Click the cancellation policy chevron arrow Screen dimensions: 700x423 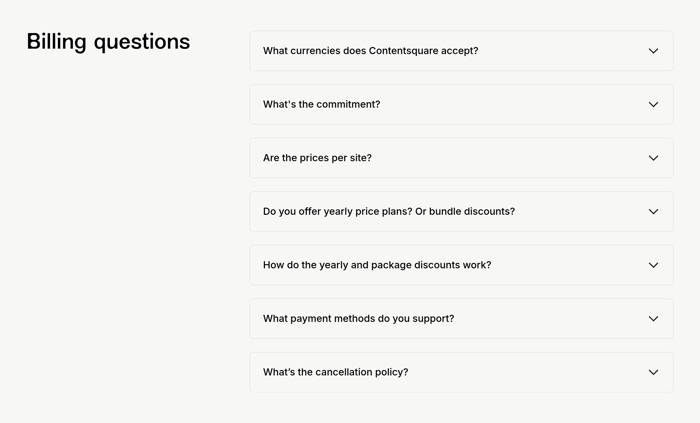(653, 372)
